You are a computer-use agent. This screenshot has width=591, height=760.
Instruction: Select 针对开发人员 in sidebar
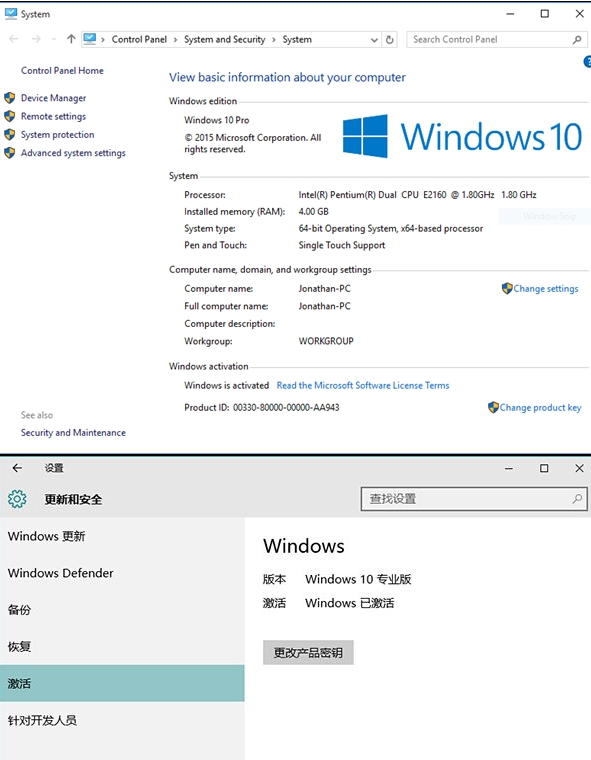click(122, 720)
